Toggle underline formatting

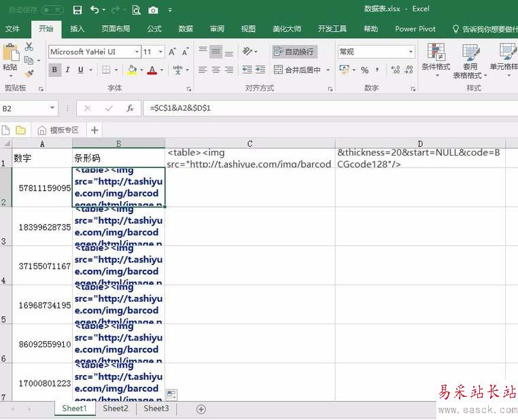point(81,70)
